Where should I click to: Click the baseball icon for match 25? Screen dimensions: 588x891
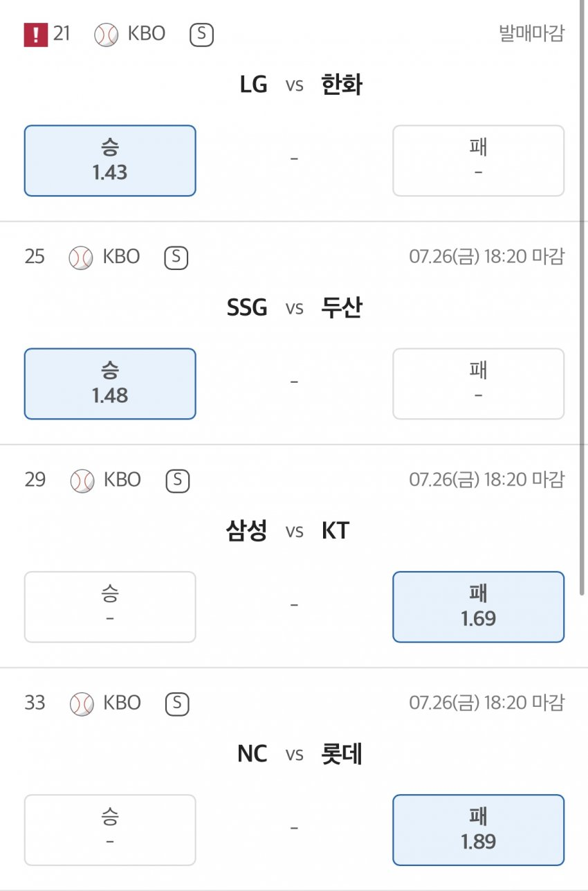[x=81, y=258]
